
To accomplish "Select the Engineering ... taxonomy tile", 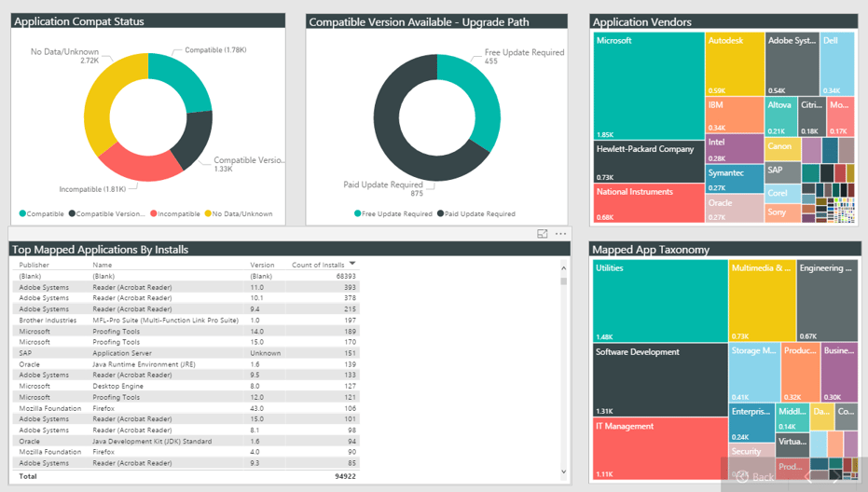I will (827, 301).
